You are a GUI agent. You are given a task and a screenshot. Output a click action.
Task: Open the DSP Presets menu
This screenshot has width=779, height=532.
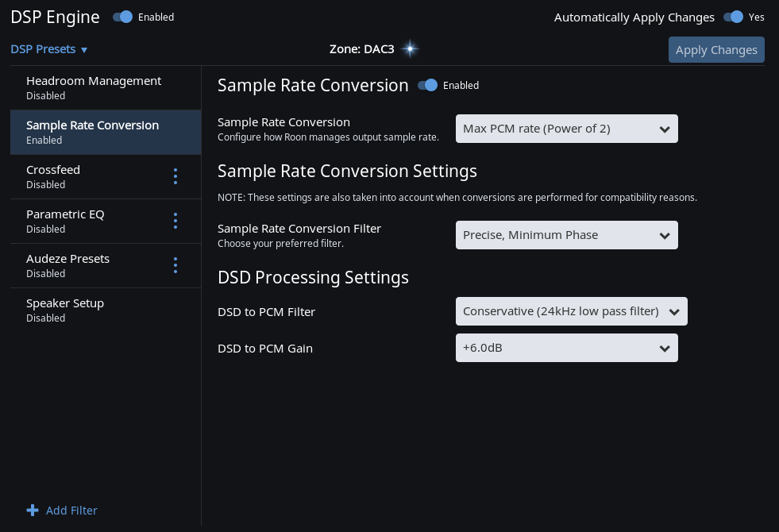(43, 49)
